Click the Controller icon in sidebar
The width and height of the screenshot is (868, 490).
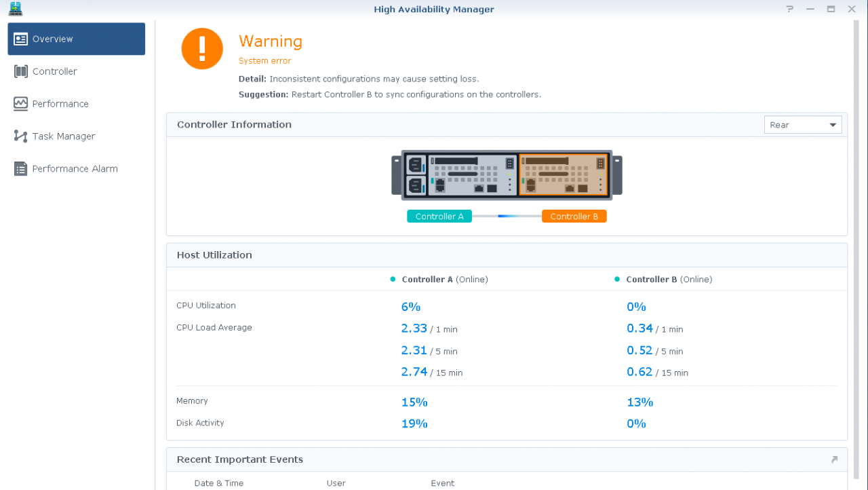20,71
